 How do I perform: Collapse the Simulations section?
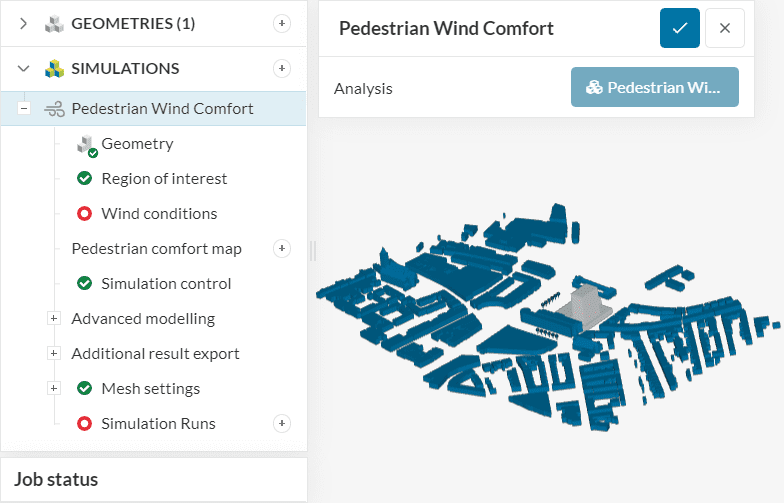(x=24, y=69)
